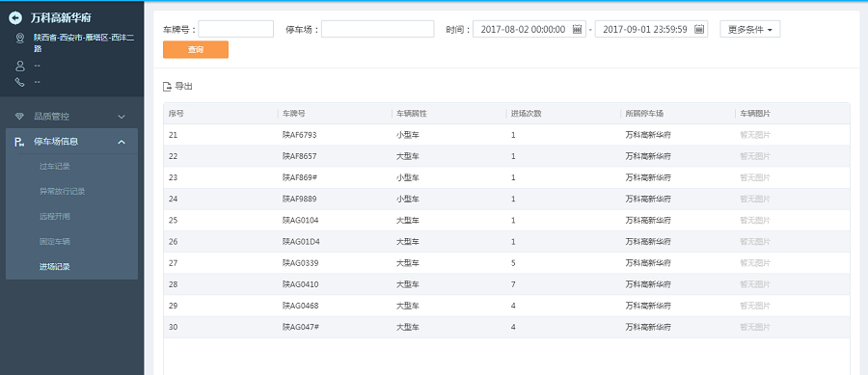Select plate 陕AF8657 in row 22
868x375 pixels.
pos(300,156)
